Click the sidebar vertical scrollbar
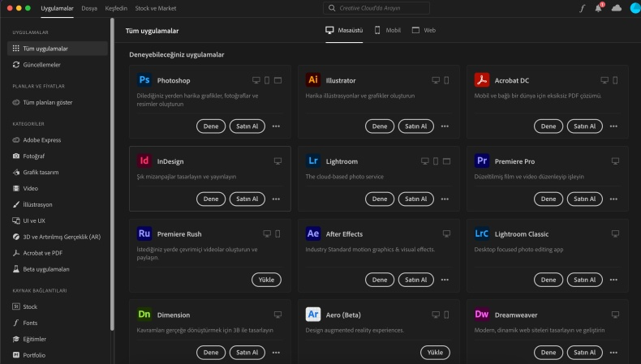 point(112,174)
